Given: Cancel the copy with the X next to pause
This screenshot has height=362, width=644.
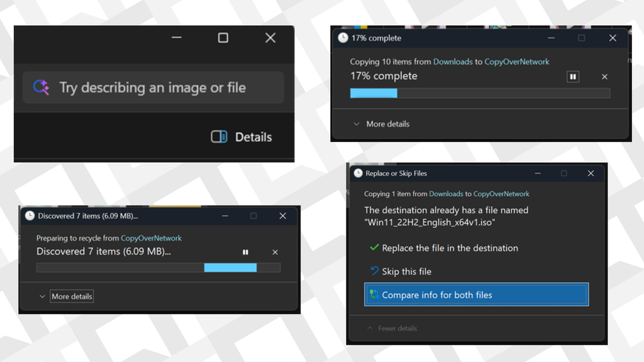Looking at the screenshot, I should pyautogui.click(x=604, y=76).
